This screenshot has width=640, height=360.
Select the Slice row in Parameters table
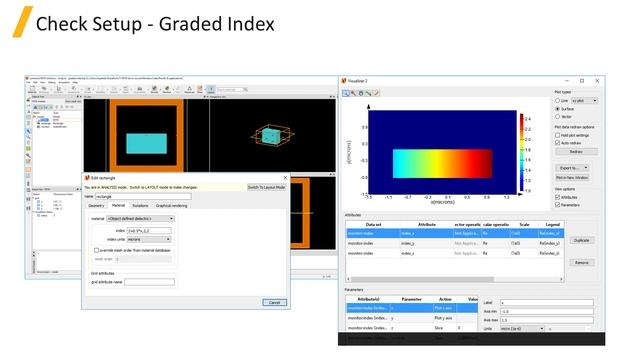(411, 328)
